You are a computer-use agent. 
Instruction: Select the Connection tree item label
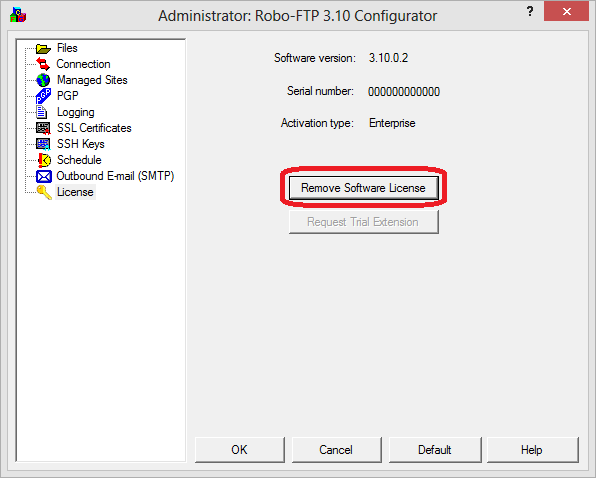[83, 64]
